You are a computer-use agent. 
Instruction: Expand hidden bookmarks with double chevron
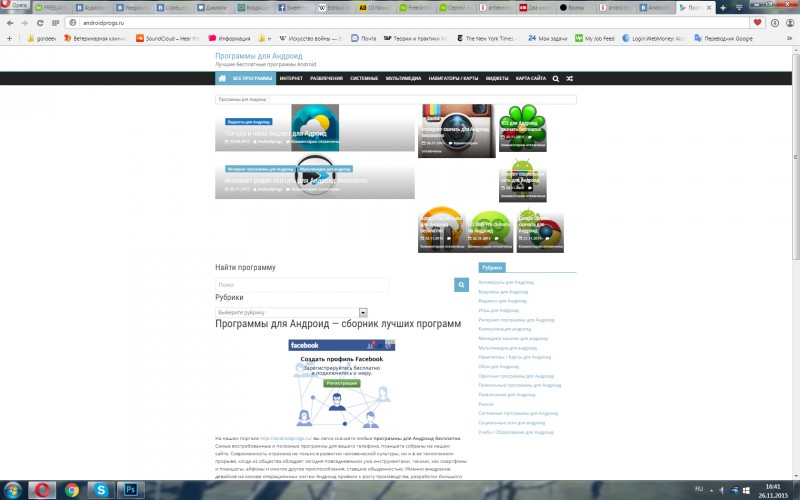pos(790,38)
